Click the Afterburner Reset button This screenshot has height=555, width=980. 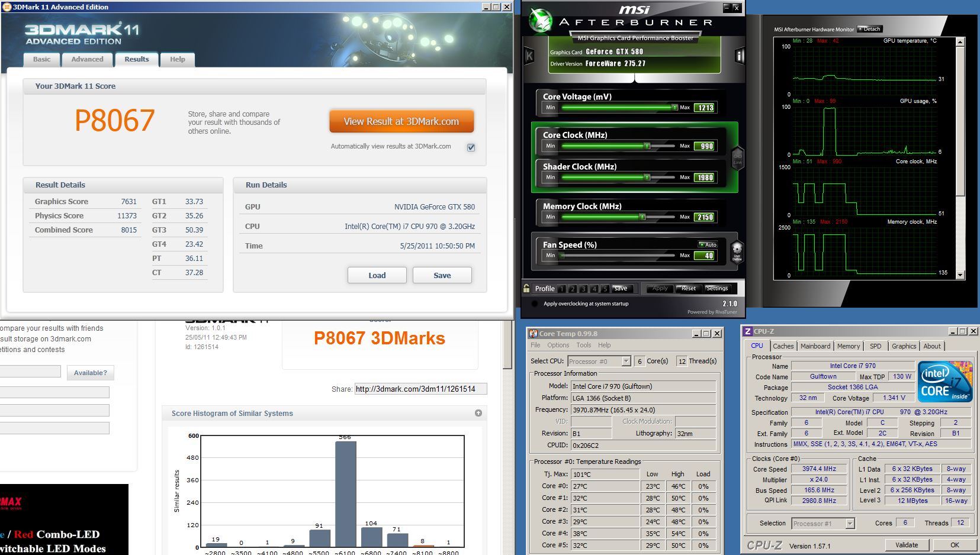[x=688, y=289]
